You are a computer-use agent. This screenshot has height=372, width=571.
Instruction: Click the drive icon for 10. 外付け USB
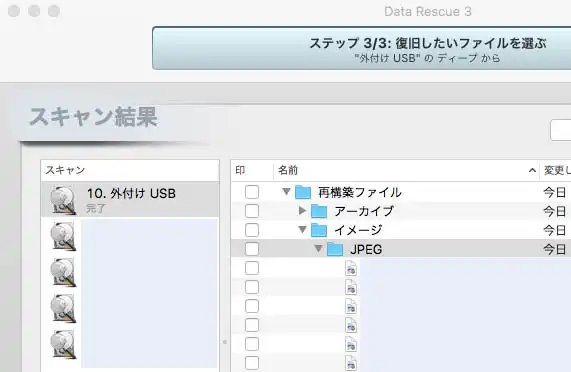pyautogui.click(x=63, y=200)
